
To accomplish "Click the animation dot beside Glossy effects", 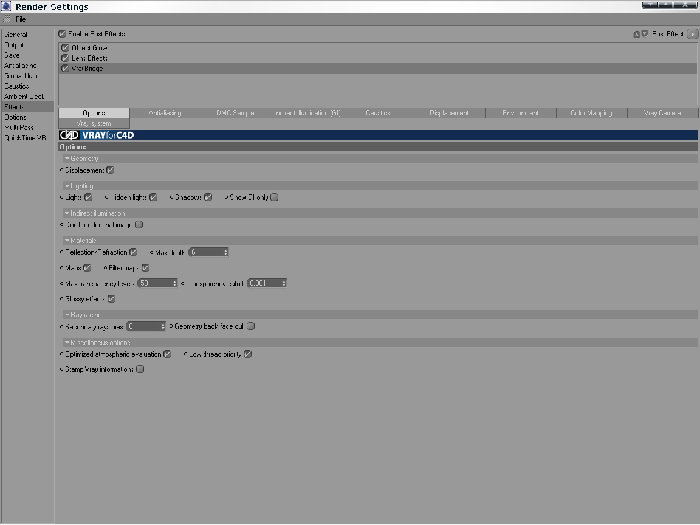I will click(62, 299).
